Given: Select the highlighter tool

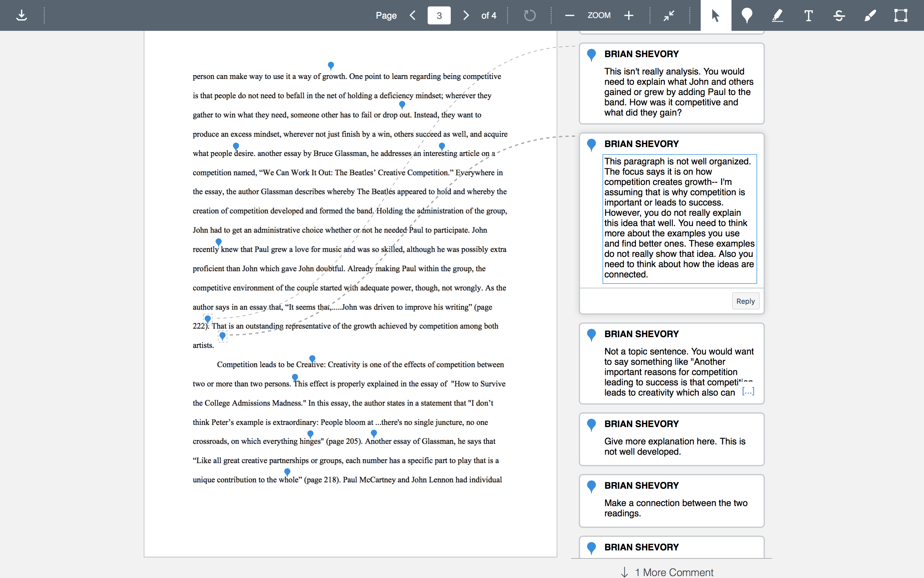Looking at the screenshot, I should pos(777,15).
